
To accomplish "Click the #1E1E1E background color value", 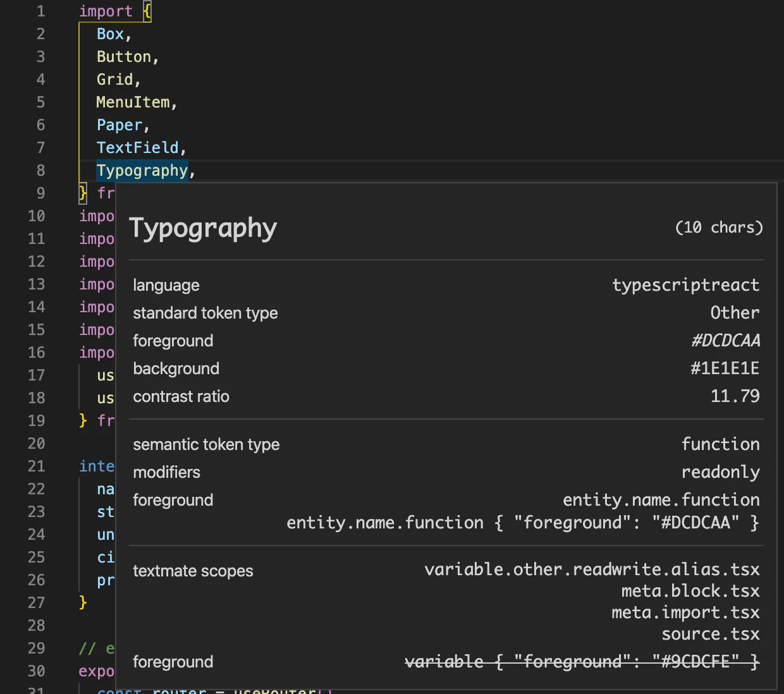I will click(x=725, y=368).
